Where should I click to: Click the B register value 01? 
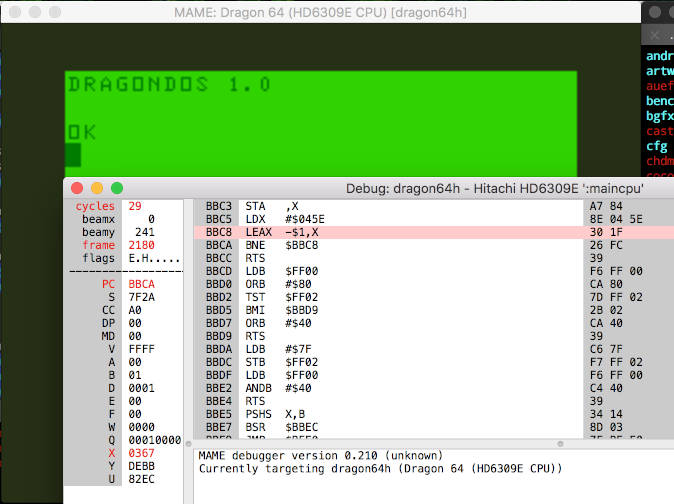135,375
